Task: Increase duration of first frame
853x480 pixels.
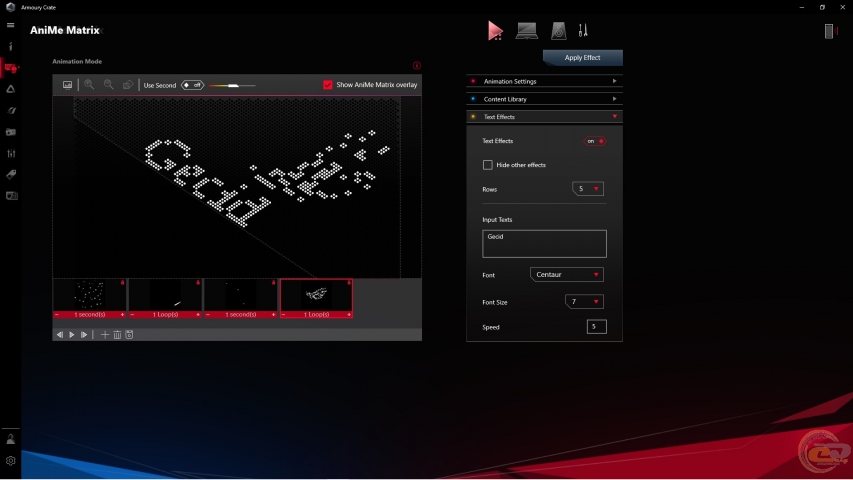Action: click(122, 315)
